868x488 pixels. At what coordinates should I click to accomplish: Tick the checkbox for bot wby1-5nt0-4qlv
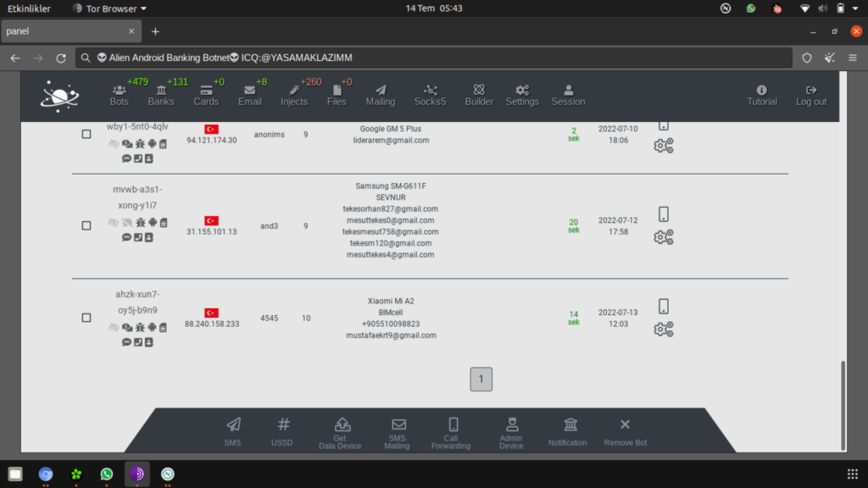click(86, 134)
